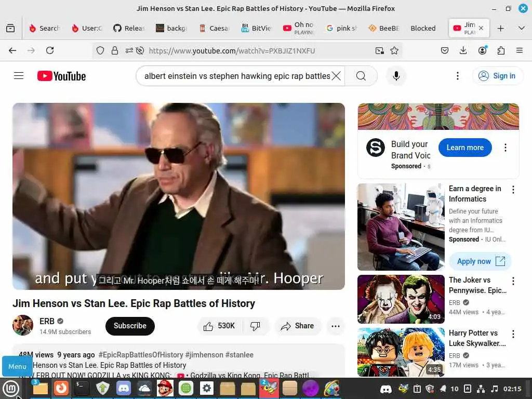Image resolution: width=532 pixels, height=399 pixels.
Task: Open a new browser tab
Action: [500, 28]
